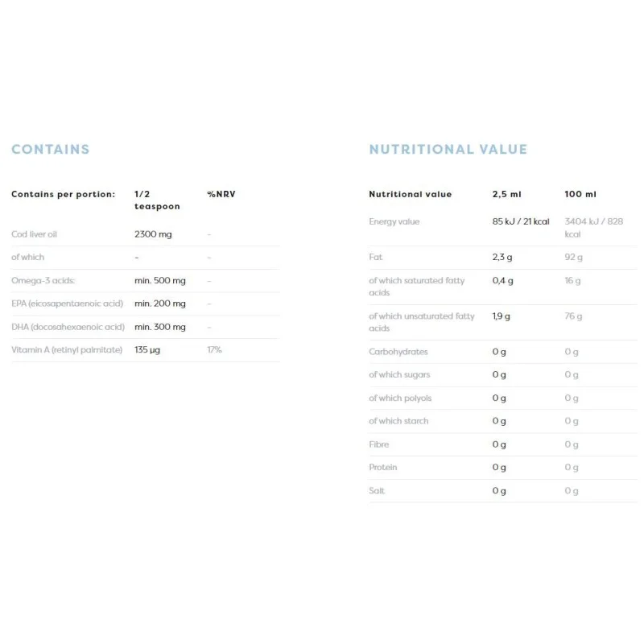Click the 85 kJ / 21 kcal value

click(521, 221)
